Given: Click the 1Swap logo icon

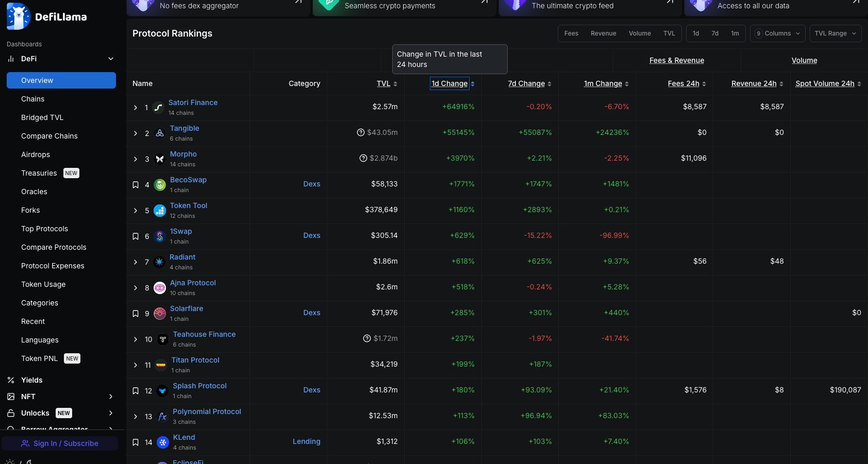Looking at the screenshot, I should [160, 236].
